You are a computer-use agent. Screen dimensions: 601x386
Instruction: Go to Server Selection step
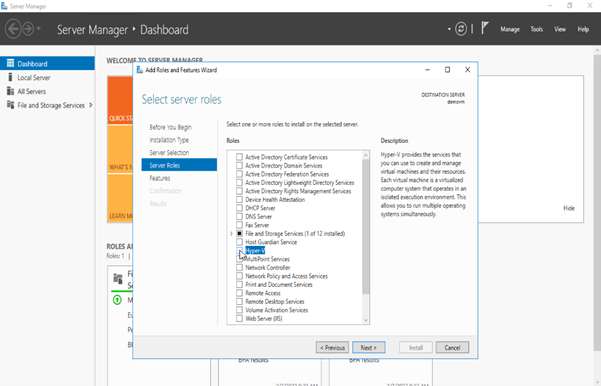(x=169, y=153)
